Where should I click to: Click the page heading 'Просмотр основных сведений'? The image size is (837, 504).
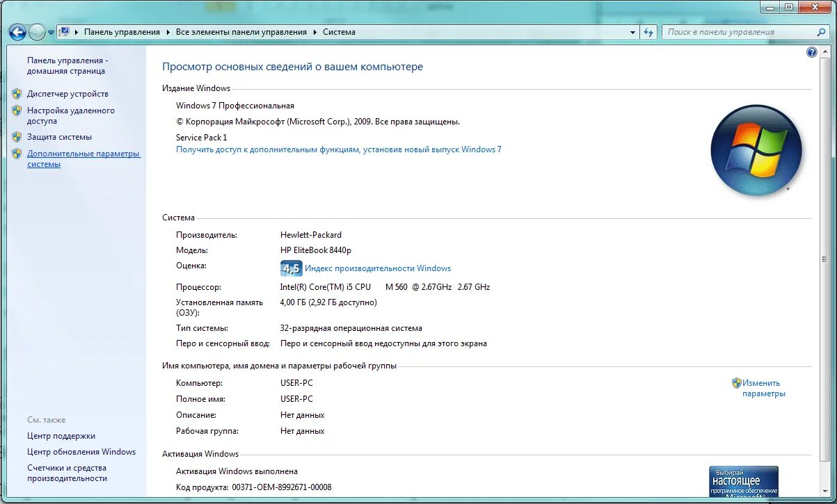point(292,67)
